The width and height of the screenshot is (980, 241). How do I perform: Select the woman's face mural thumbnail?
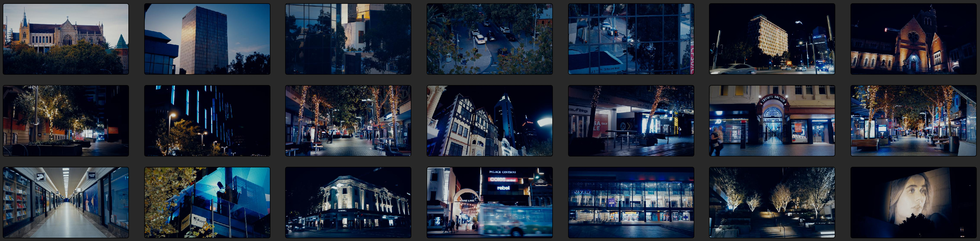coord(913,203)
